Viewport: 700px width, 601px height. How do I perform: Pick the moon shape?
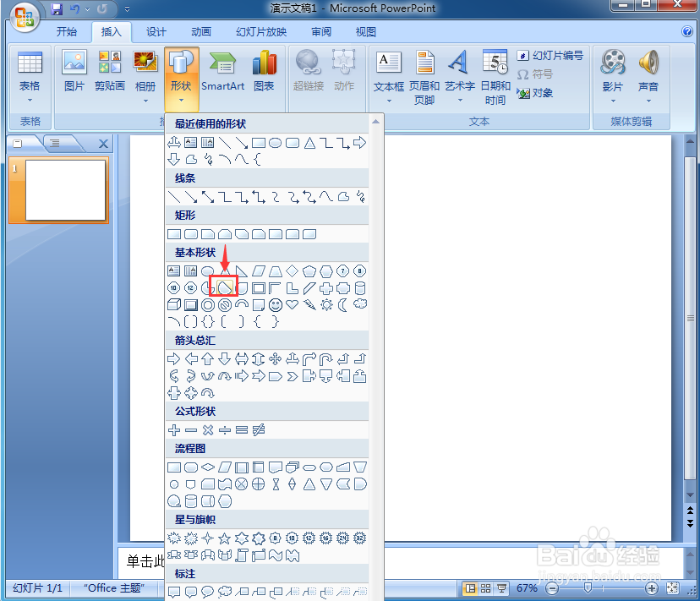pos(343,305)
